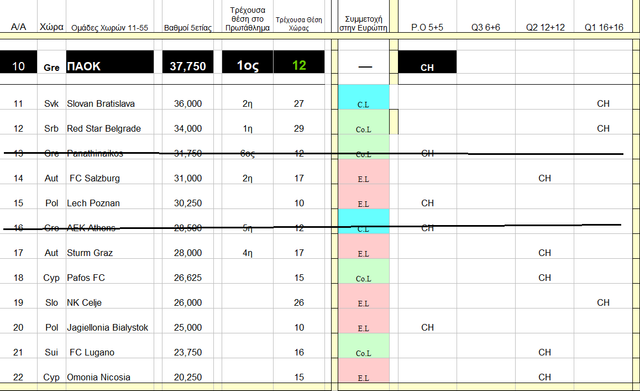This screenshot has height=391, width=640.
Task: Click the green Co.L cell for Pafos FC
Action: point(364,271)
